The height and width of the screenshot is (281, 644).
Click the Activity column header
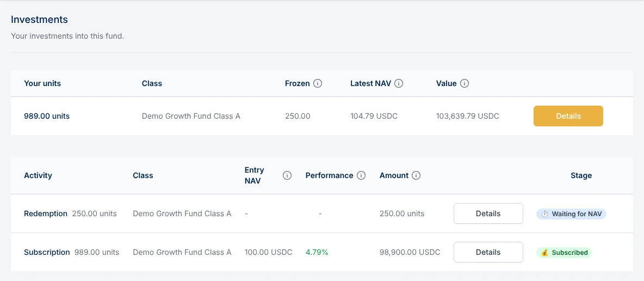(x=38, y=176)
